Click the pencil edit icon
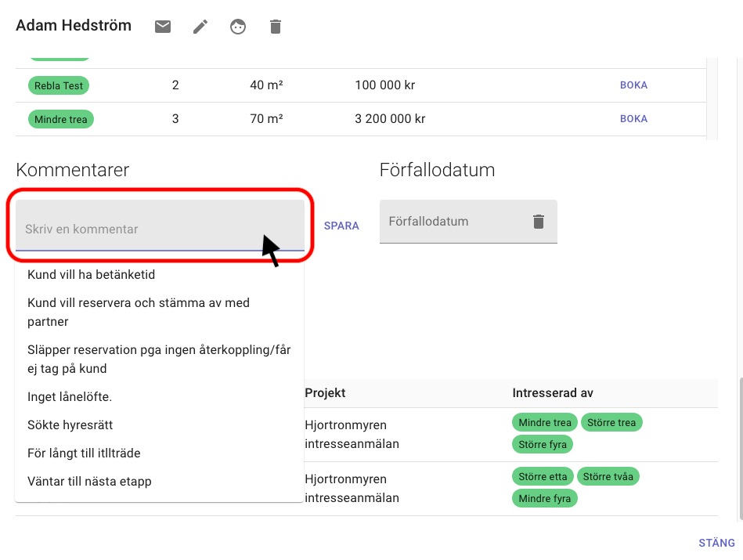The image size is (743, 560). [200, 27]
